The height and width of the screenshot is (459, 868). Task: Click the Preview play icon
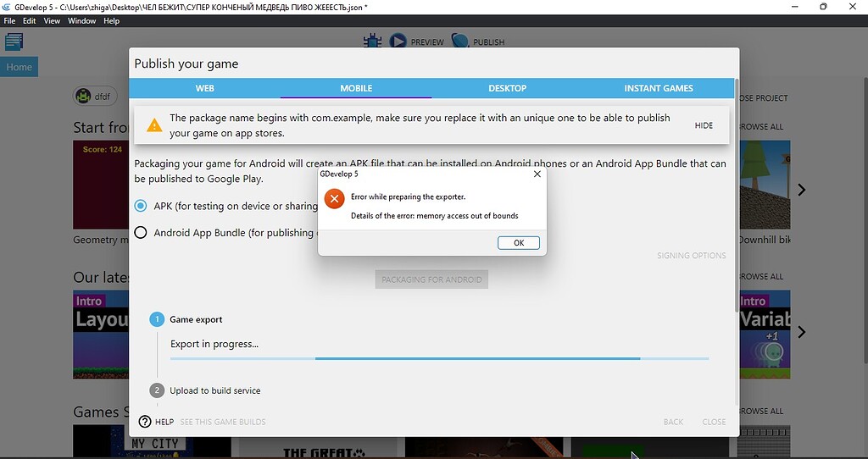coord(398,41)
